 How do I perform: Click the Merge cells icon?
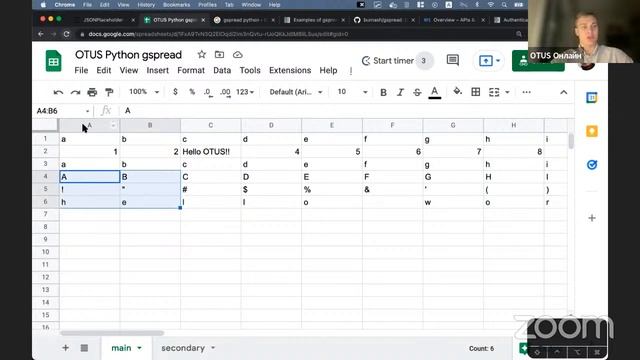pos(494,92)
